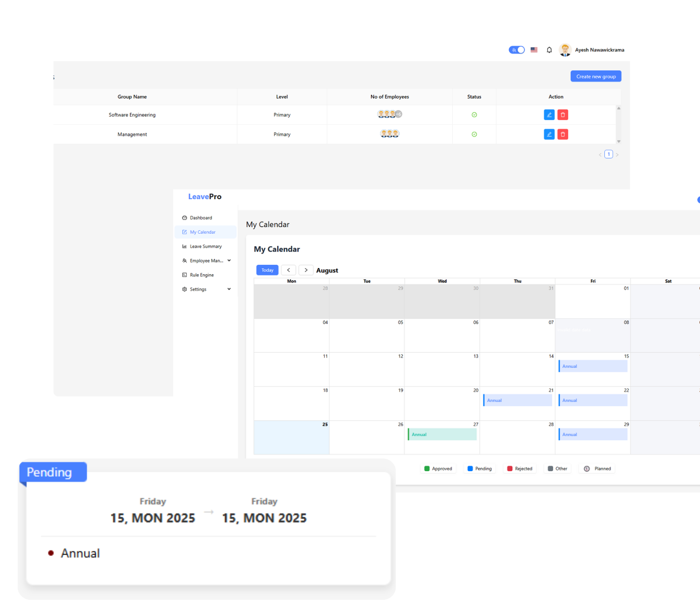Delete the Software Engineering group
This screenshot has width=700, height=611.
click(563, 115)
